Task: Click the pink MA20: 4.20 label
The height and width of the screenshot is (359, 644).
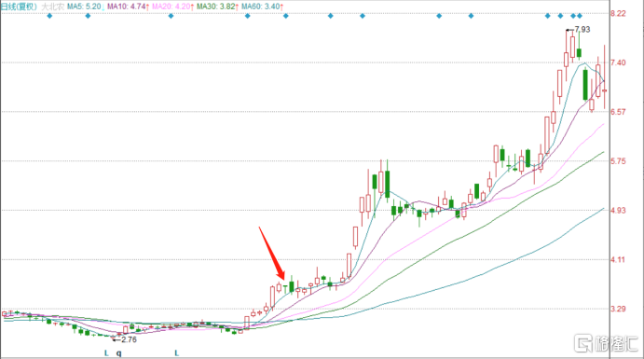Action: tap(172, 7)
